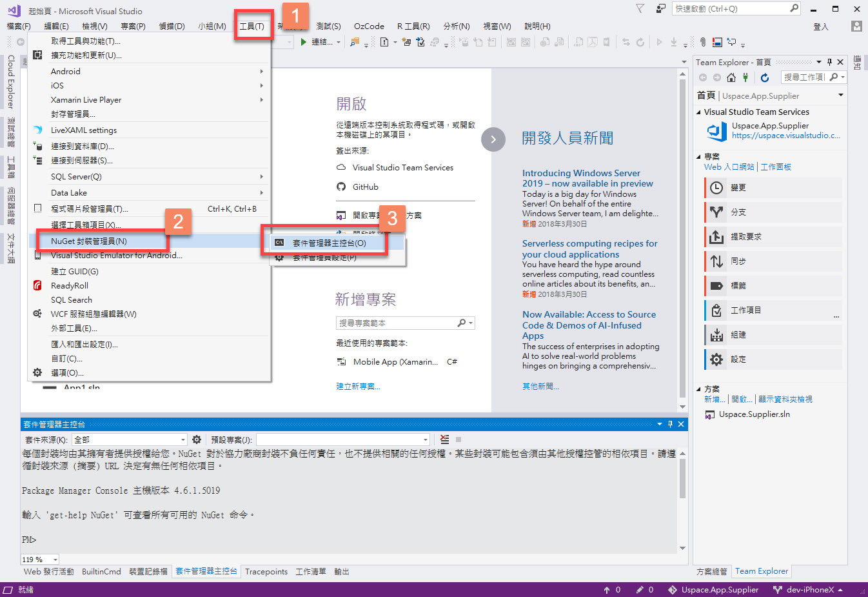Viewport: 868px width, 597px height.
Task: Open the 測試(S) menu
Action: click(x=328, y=26)
